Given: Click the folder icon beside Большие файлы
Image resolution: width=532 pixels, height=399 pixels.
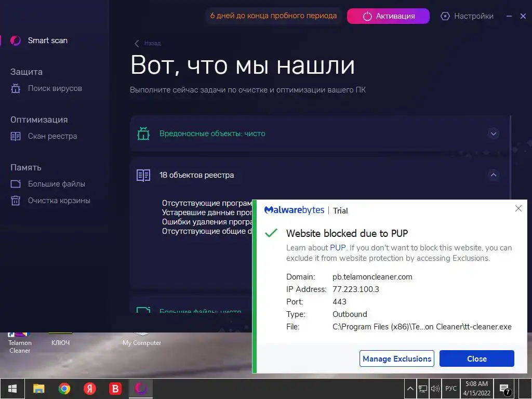Looking at the screenshot, I should [16, 184].
